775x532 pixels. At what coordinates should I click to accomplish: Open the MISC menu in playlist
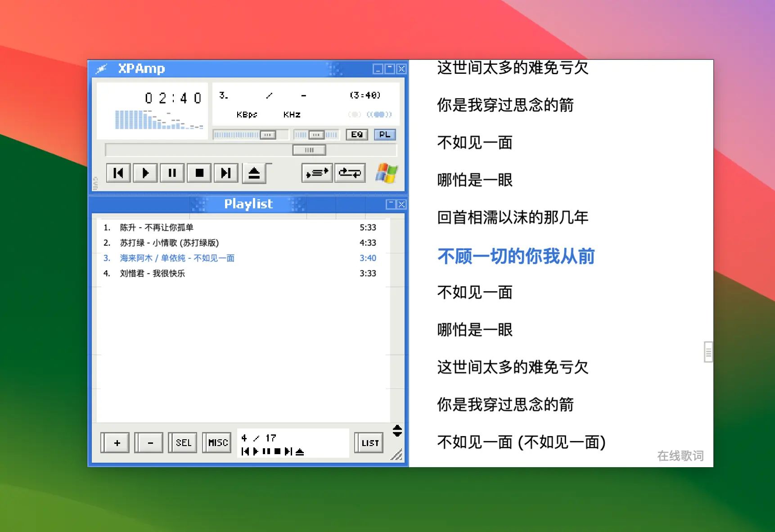pos(217,443)
